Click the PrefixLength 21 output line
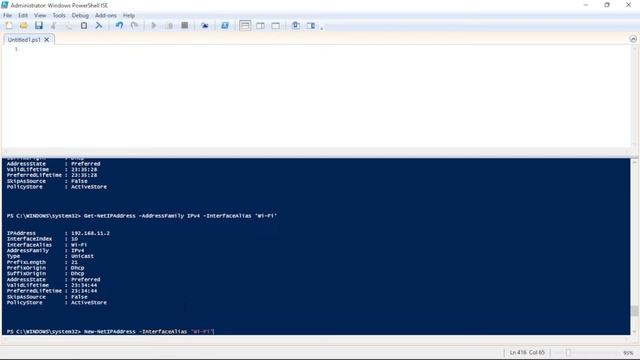Screen dimensions: 640x360 (x=42, y=262)
